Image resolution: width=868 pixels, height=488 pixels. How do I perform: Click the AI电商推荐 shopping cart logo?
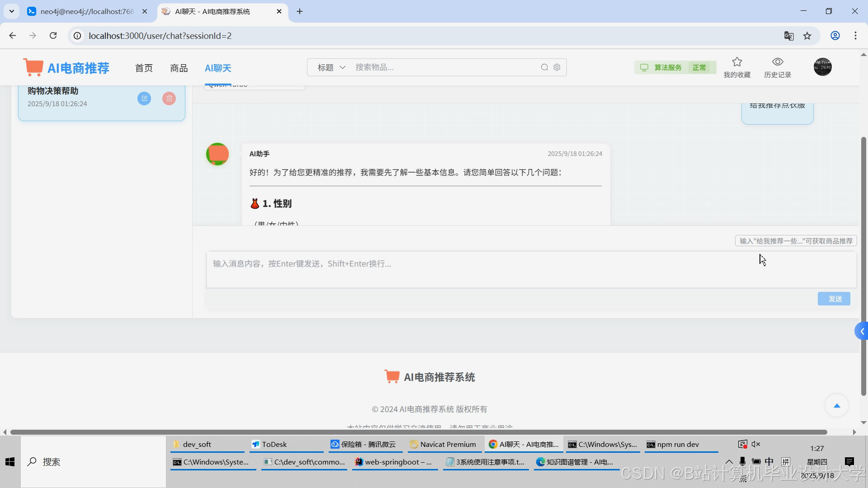click(33, 68)
